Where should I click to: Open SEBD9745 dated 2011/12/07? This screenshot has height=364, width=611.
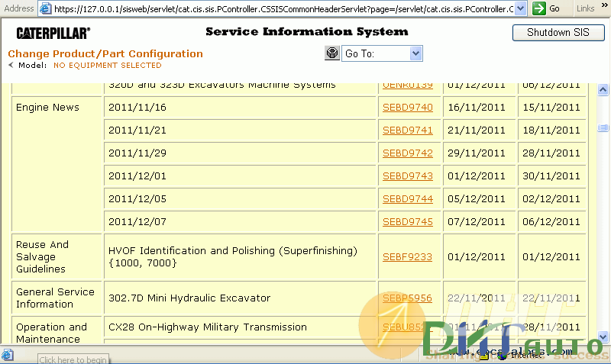(407, 222)
